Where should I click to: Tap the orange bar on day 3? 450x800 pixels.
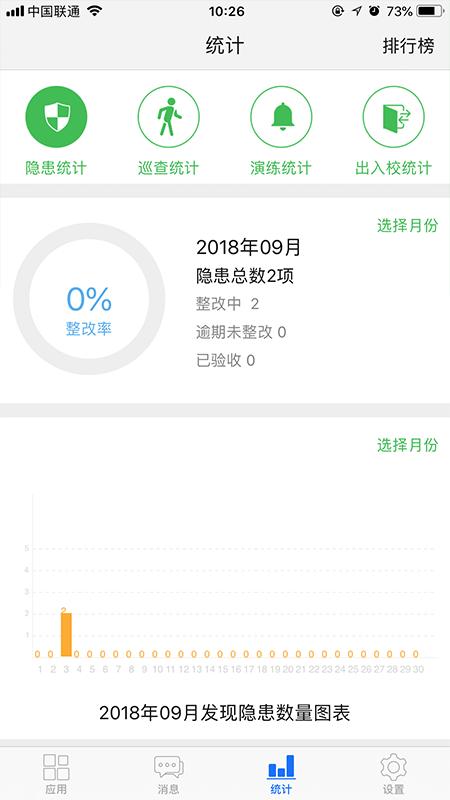pos(66,634)
